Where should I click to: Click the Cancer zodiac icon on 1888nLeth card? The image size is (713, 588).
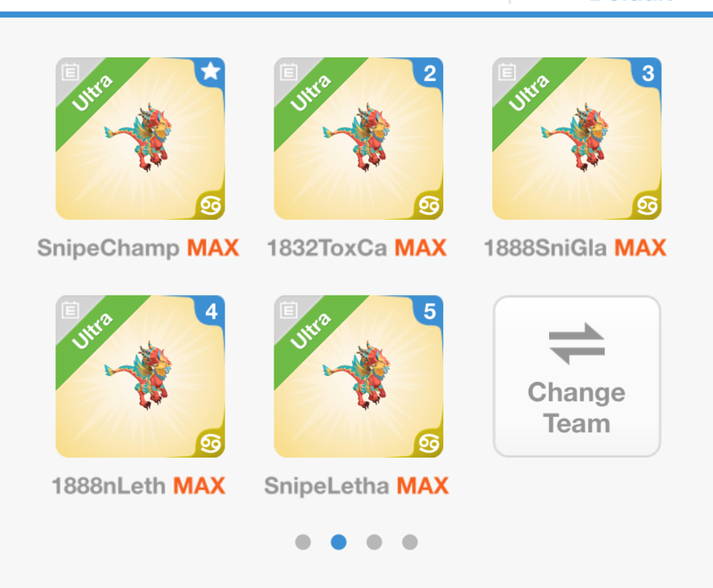210,444
